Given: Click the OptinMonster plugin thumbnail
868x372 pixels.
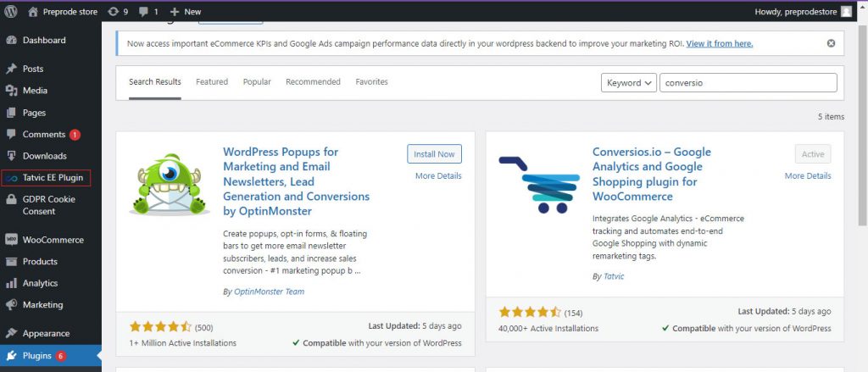Looking at the screenshot, I should pyautogui.click(x=170, y=184).
